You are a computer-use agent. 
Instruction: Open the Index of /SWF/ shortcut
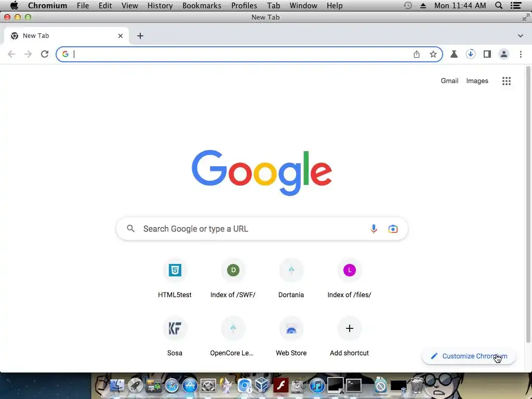233,279
